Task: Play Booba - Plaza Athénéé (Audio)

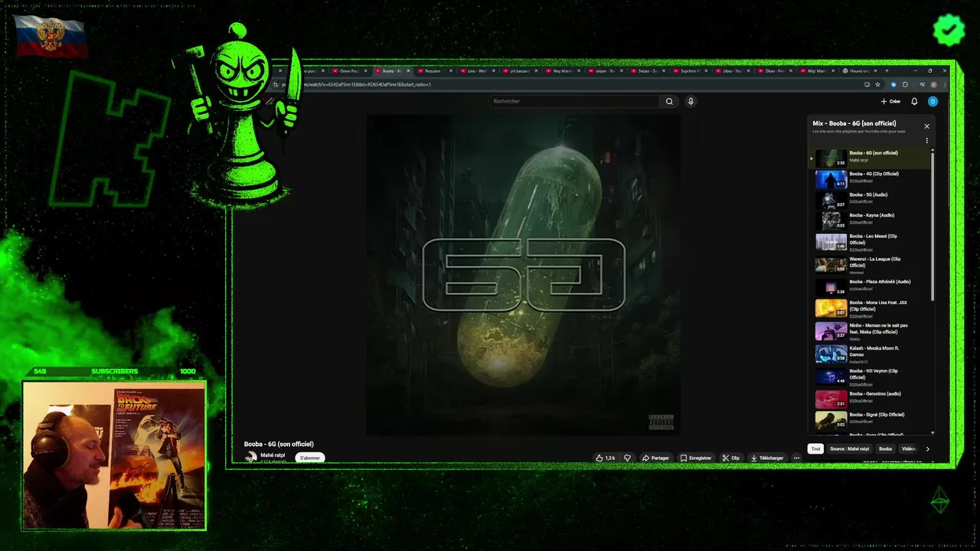Action: point(871,287)
